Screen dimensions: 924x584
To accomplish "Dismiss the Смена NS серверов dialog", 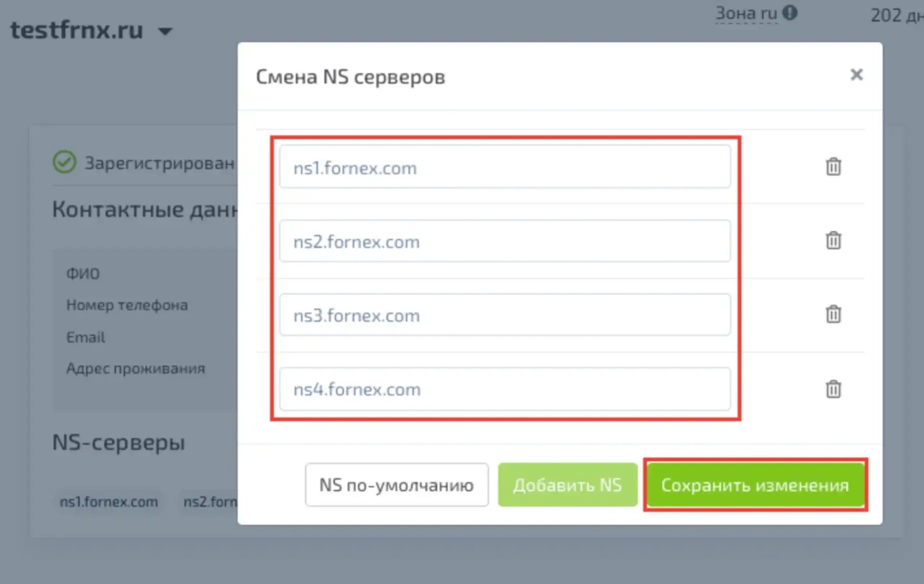I will [857, 75].
